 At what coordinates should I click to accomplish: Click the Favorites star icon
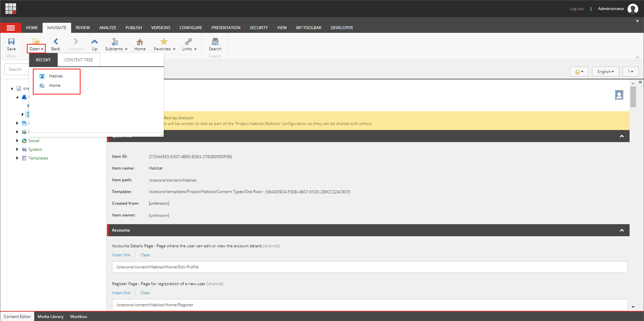point(164,42)
